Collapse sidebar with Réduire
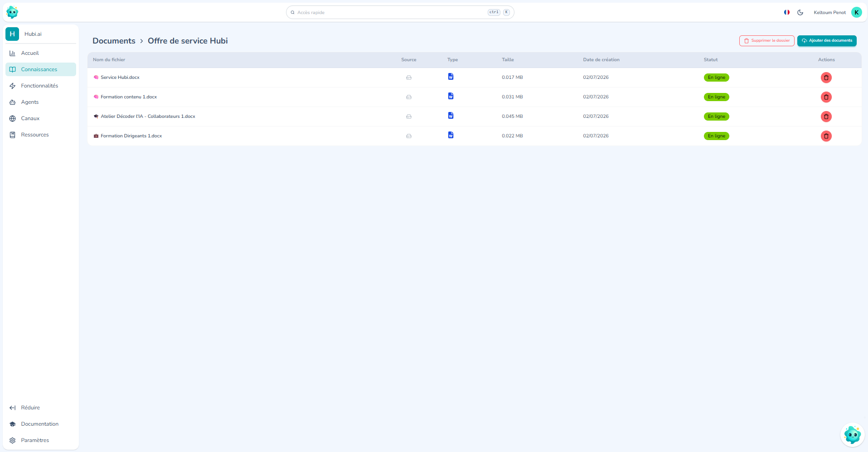Image resolution: width=868 pixels, height=452 pixels. coord(41,408)
